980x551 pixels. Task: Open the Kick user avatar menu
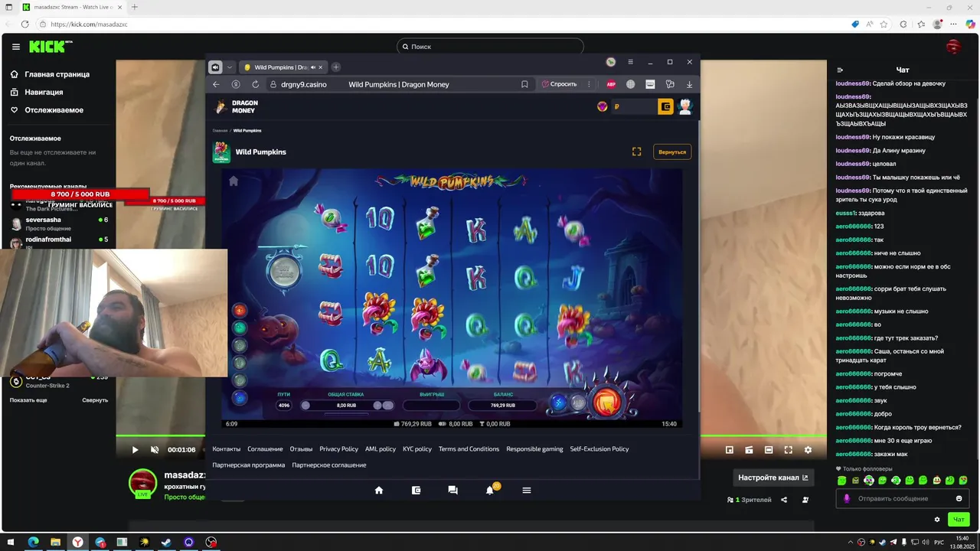953,47
